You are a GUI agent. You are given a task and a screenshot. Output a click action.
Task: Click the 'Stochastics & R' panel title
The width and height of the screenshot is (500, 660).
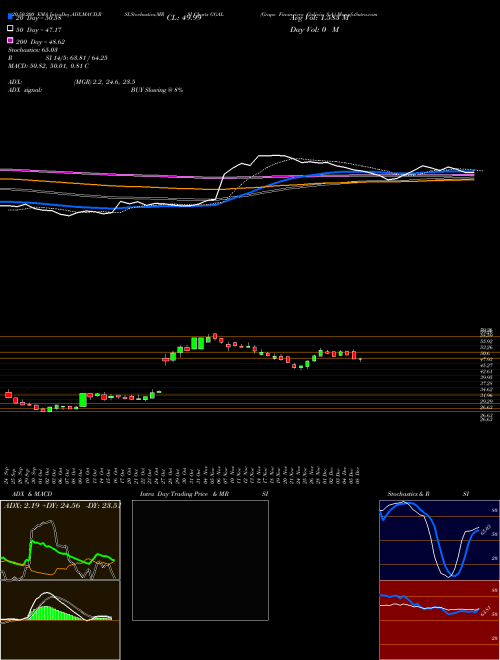tap(409, 494)
